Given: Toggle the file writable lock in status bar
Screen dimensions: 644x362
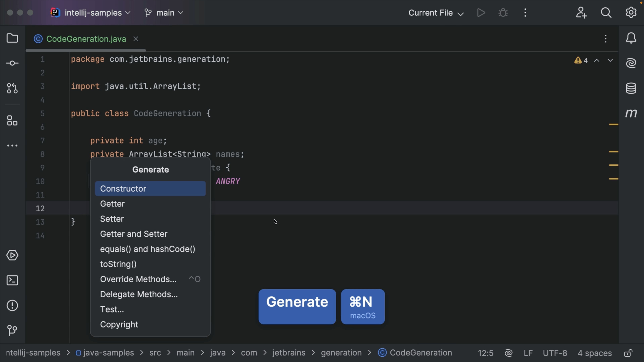Looking at the screenshot, I should [628, 353].
